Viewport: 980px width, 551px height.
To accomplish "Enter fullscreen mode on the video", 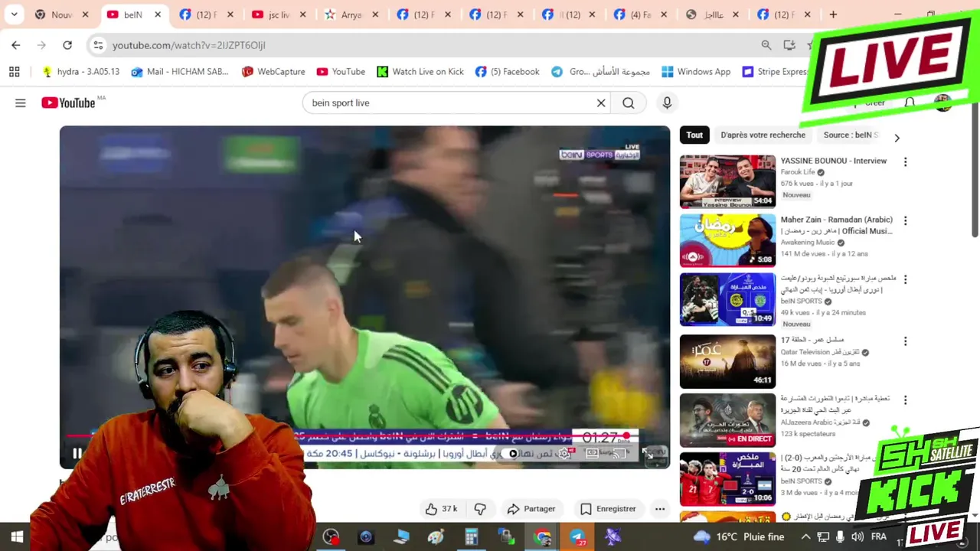I will 648,454.
